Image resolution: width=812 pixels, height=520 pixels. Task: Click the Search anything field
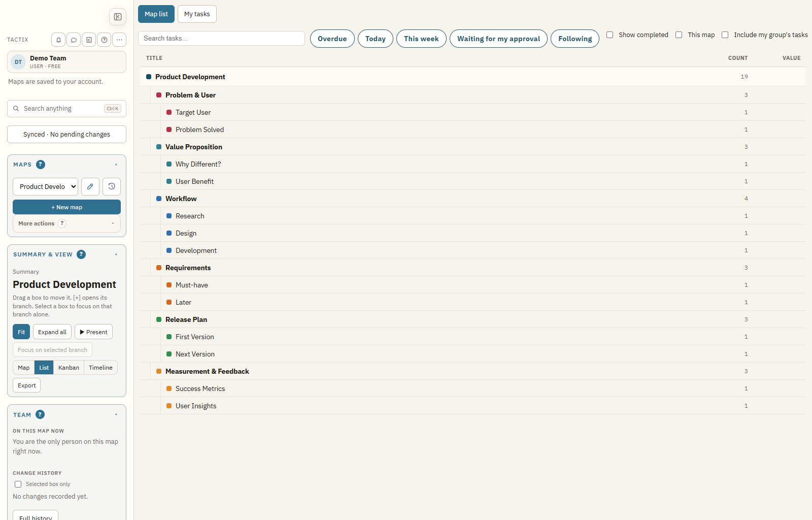[66, 109]
